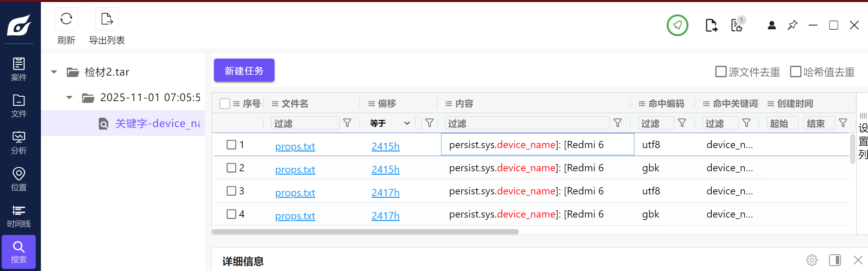The height and width of the screenshot is (271, 868).
Task: Open the Timeline (时间线) sidebar section
Action: click(19, 216)
